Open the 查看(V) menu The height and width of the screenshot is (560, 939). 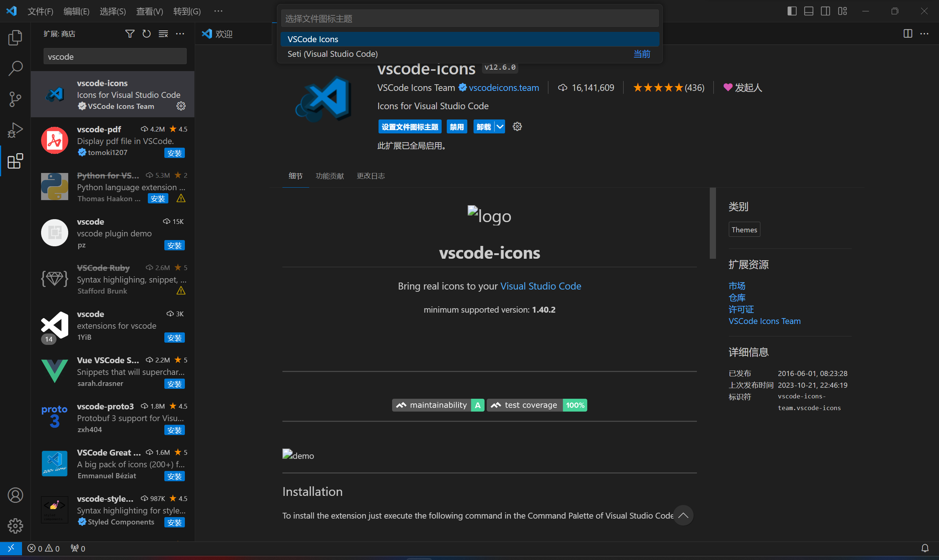pyautogui.click(x=150, y=11)
